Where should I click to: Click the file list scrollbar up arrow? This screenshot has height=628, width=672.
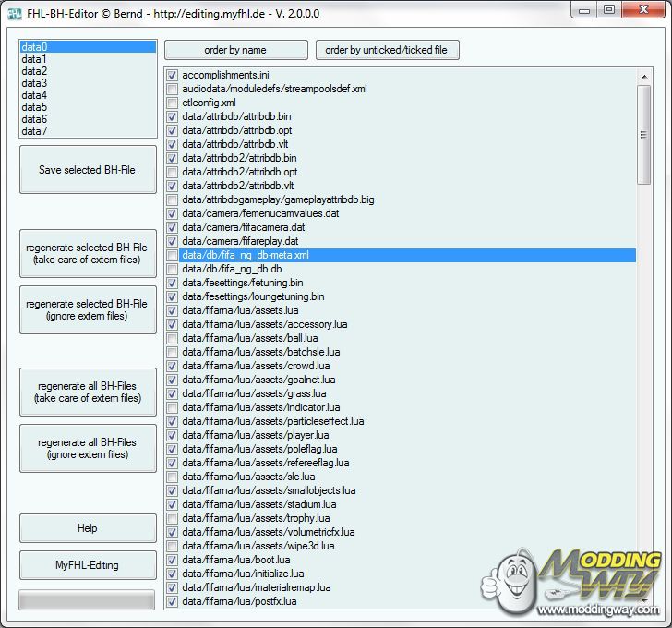pos(644,74)
